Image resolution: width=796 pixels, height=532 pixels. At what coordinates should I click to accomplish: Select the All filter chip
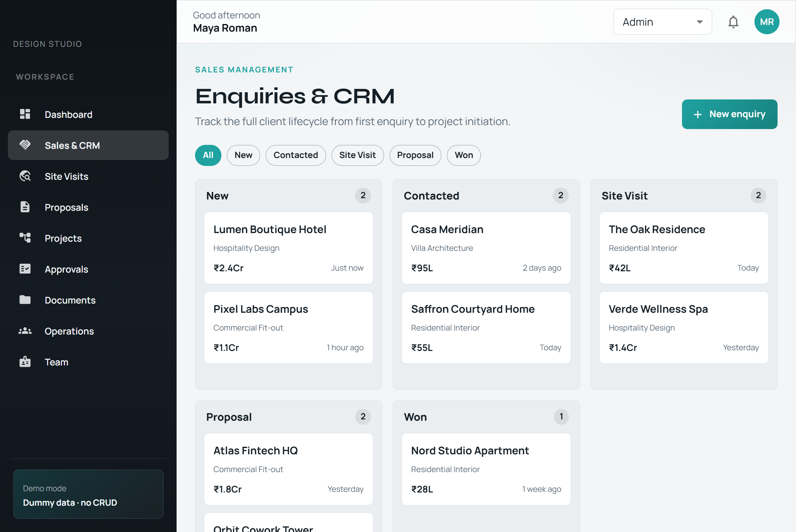[208, 155]
